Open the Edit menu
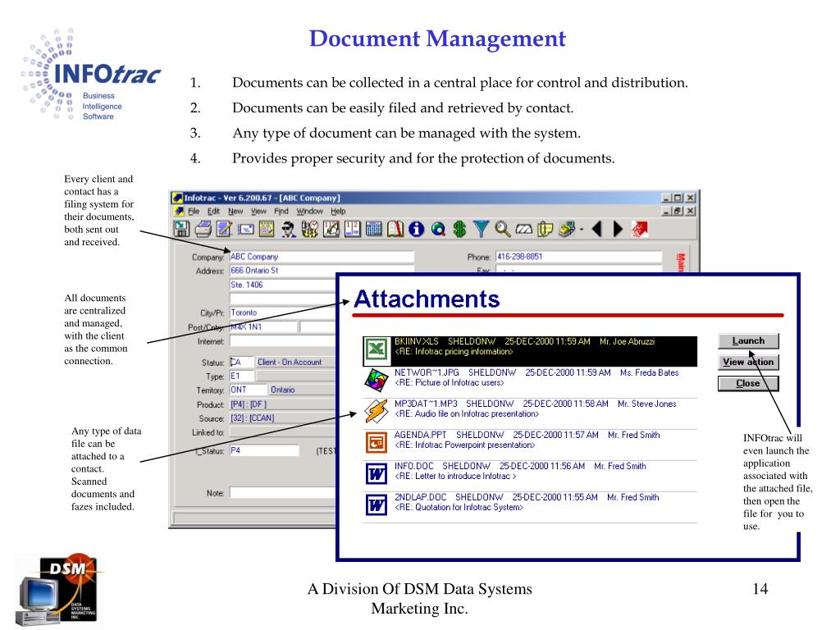840x630 pixels. pyautogui.click(x=214, y=211)
